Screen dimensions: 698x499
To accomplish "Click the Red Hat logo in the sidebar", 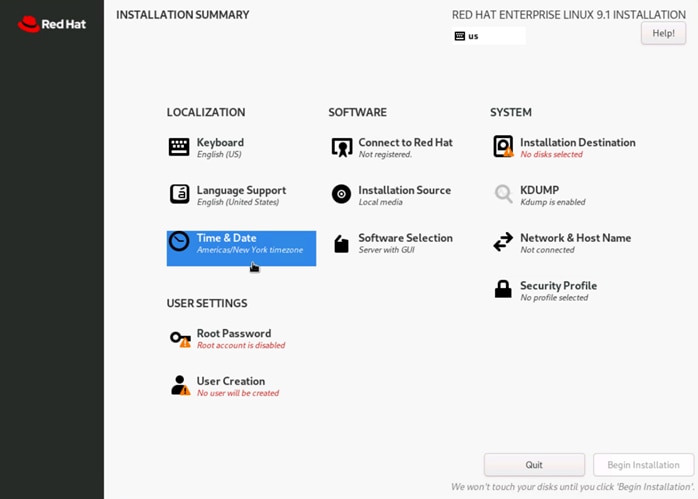I will pyautogui.click(x=52, y=24).
